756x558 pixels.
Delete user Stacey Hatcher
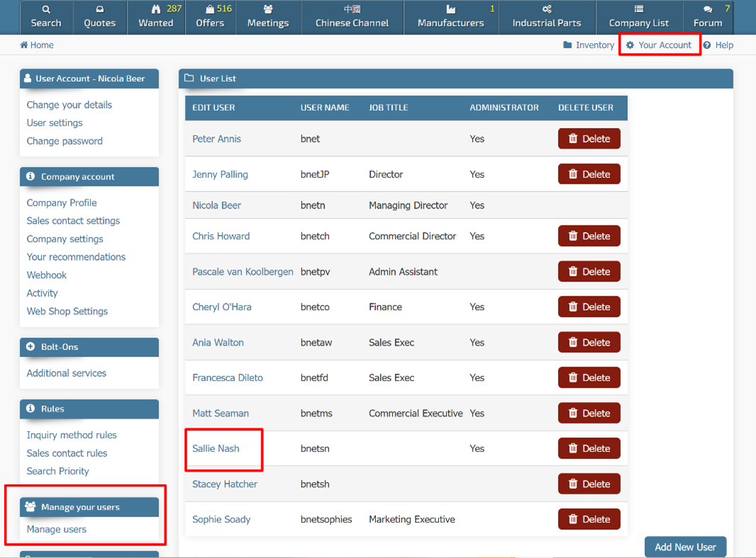click(x=589, y=484)
